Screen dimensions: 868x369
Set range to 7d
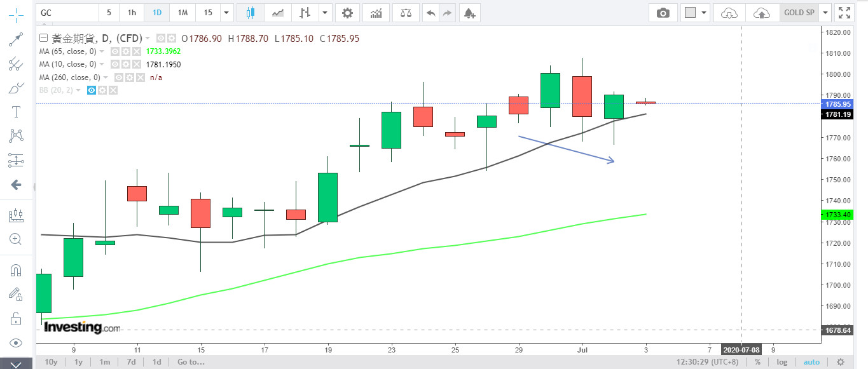tap(130, 362)
